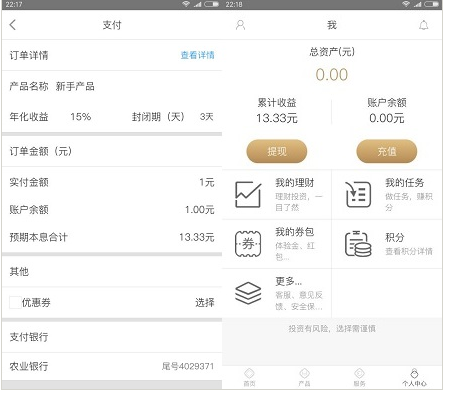Tap the 提现 withdraw button
This screenshot has height=406, width=450.
(x=277, y=151)
